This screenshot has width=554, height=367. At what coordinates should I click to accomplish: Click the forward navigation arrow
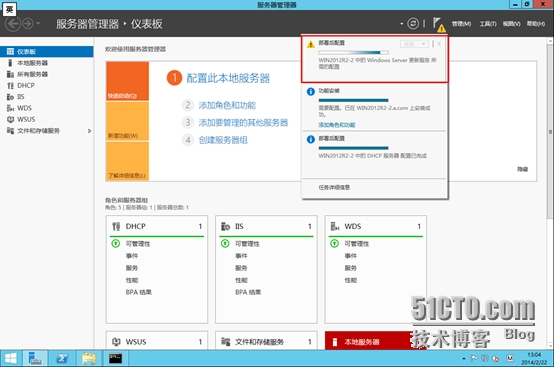pos(28,24)
